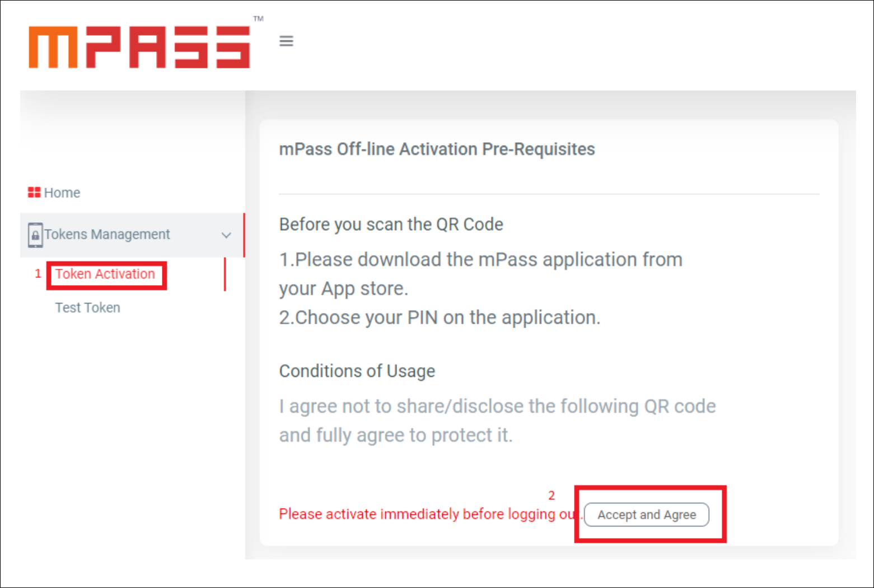Click the mPass Off-line Activation Pre-Requisites heading
The image size is (874, 588).
(437, 150)
